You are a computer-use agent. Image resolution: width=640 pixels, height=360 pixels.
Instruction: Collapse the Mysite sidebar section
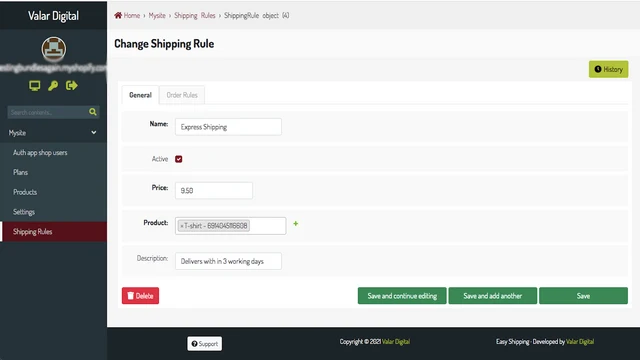click(x=53, y=133)
